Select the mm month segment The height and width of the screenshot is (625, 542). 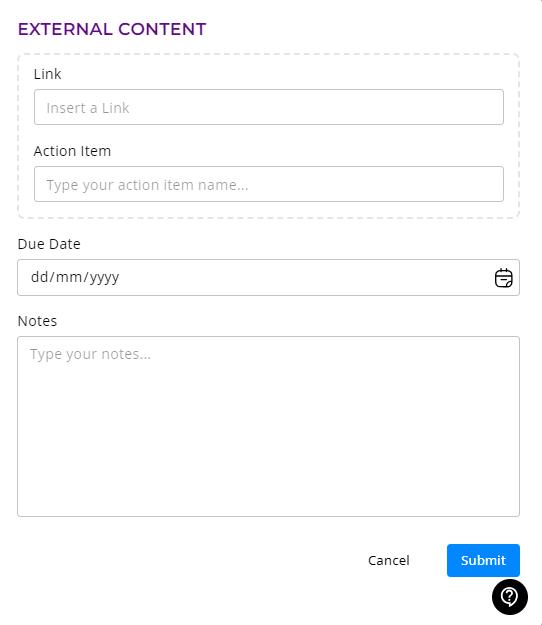pos(69,277)
